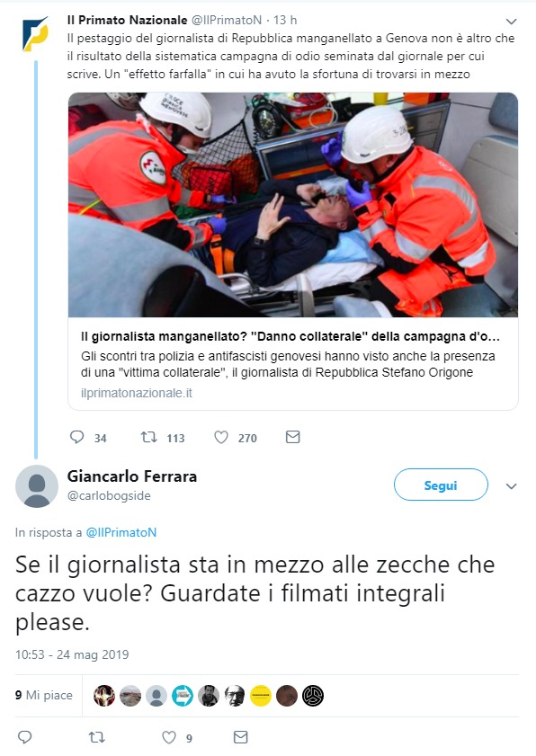Open the ilprimatonazionale.it article card headline
Image resolution: width=536 pixels, height=756 pixels.
[290, 336]
